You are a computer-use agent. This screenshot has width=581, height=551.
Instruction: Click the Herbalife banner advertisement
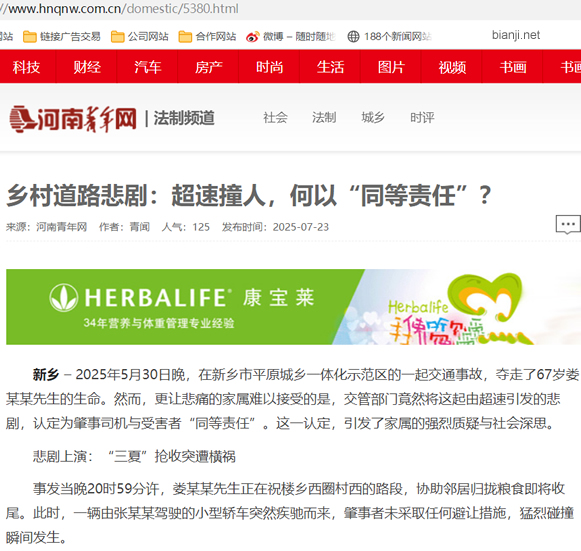pos(293,307)
